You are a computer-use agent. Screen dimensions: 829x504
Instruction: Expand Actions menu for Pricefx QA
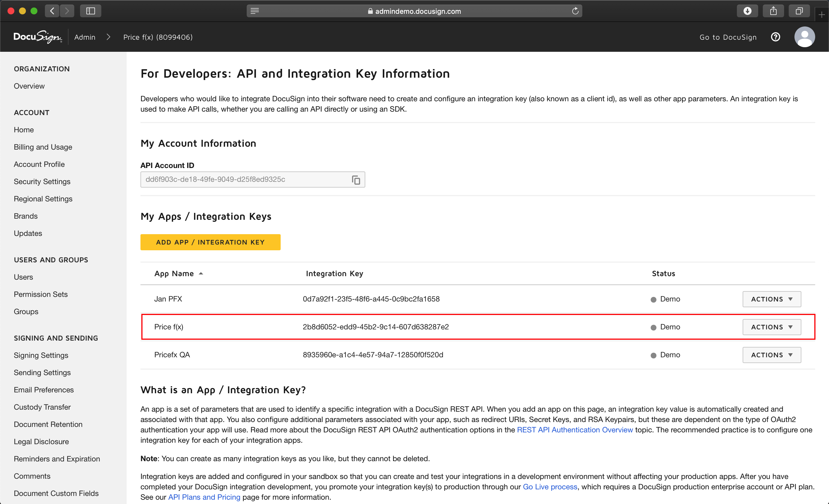tap(771, 355)
